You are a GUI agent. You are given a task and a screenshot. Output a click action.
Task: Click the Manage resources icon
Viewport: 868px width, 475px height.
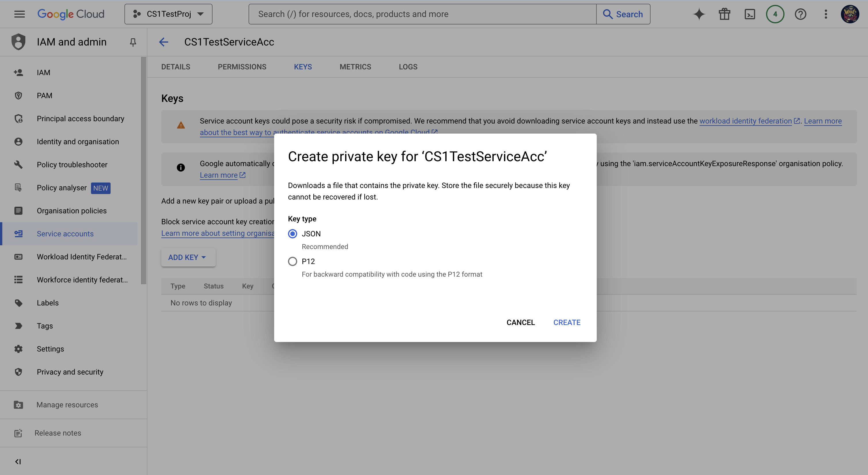click(x=18, y=405)
